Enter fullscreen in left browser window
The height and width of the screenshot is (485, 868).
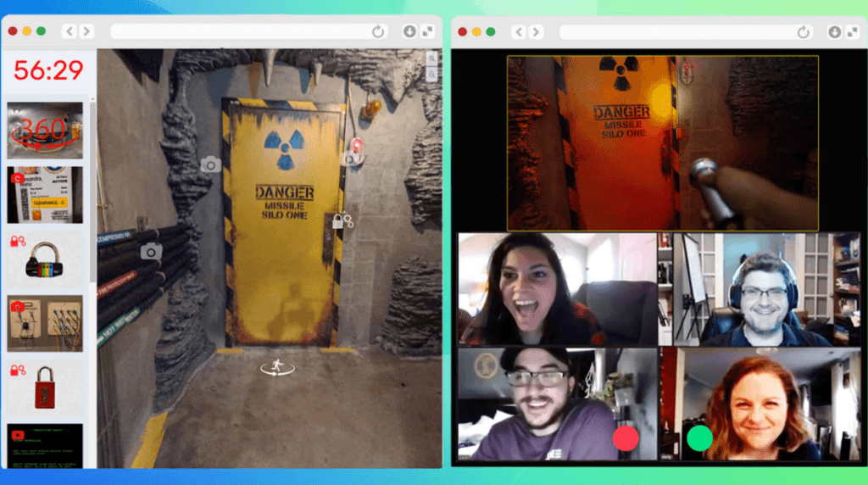pos(428,31)
